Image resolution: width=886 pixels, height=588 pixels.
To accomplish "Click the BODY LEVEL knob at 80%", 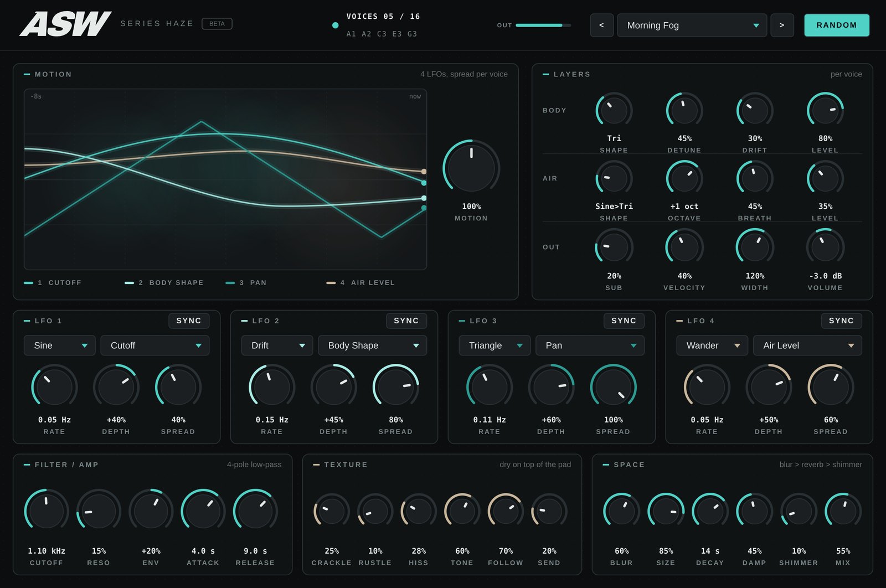I will (825, 110).
